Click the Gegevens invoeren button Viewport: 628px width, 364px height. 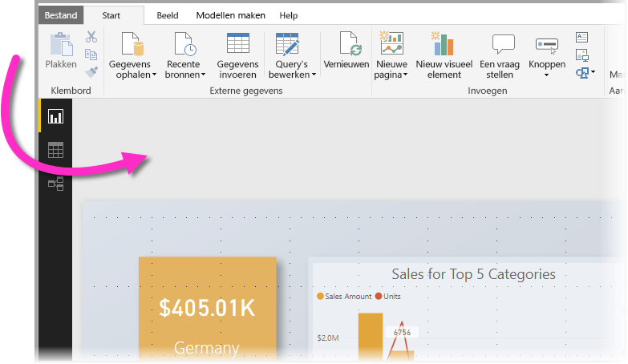(237, 55)
